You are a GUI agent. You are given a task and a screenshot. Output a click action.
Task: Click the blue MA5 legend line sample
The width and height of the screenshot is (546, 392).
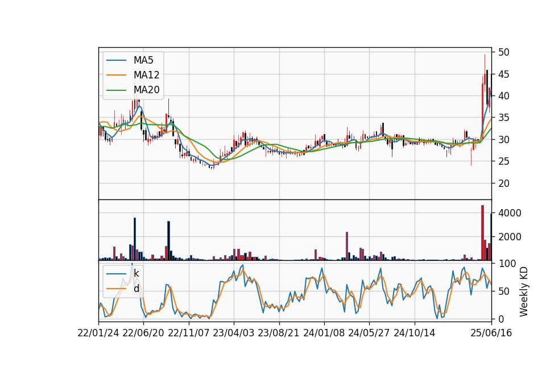pyautogui.click(x=116, y=60)
